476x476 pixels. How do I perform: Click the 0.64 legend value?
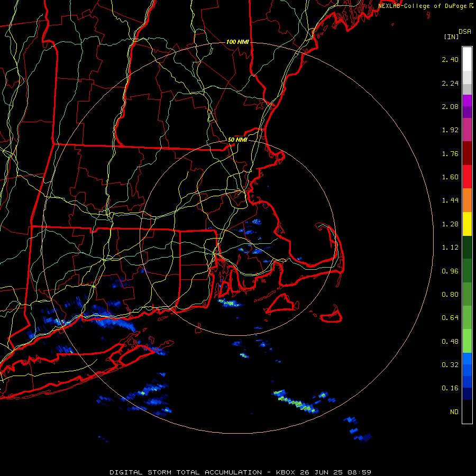450,318
